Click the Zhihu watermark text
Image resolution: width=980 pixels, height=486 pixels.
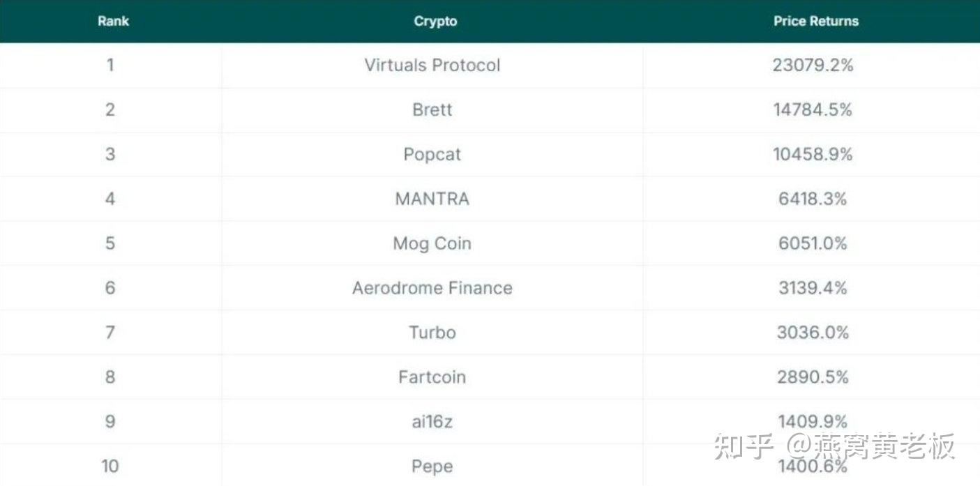[x=834, y=446]
